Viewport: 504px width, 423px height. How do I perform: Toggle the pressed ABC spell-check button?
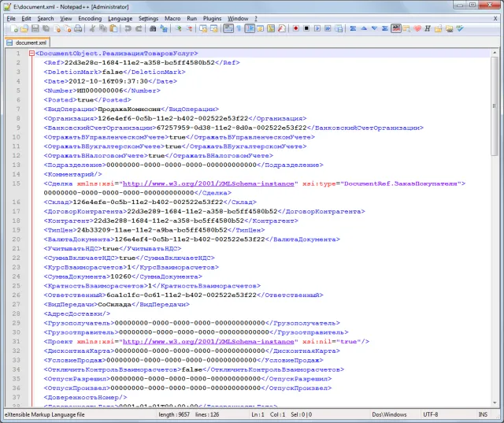pos(396,28)
